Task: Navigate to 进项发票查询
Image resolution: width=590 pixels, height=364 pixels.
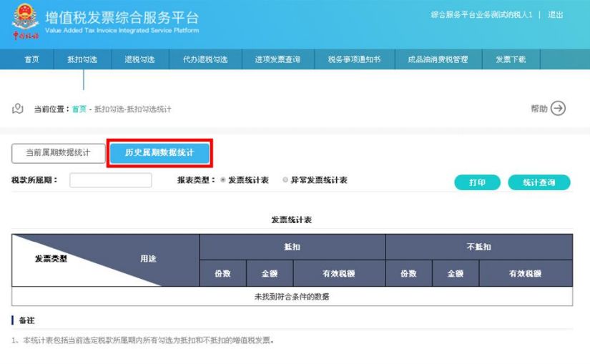Action: 277,59
